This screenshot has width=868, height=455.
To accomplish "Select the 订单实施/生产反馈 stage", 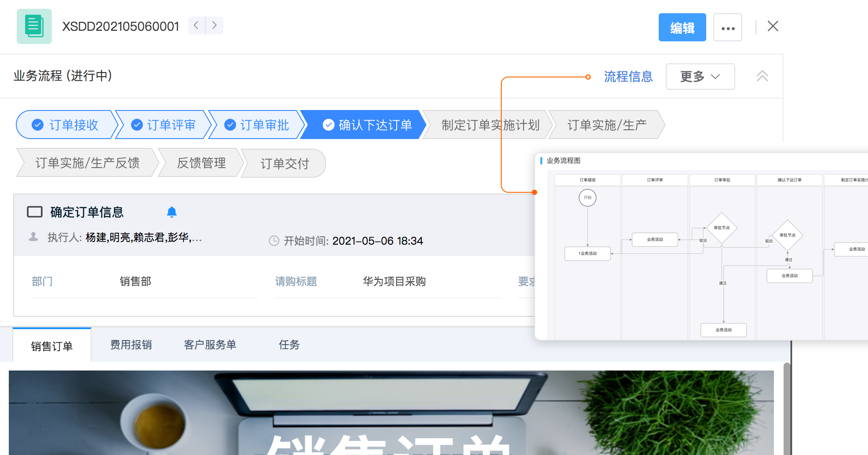I will pos(88,163).
